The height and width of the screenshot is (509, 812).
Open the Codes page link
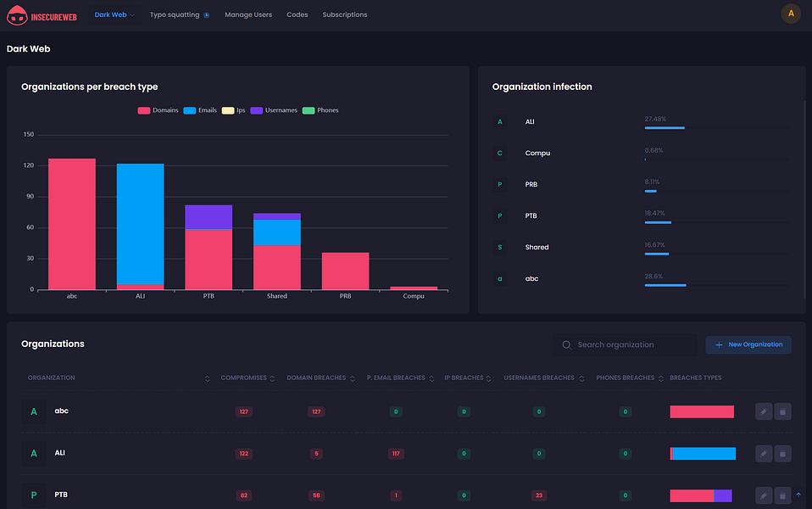click(x=297, y=14)
